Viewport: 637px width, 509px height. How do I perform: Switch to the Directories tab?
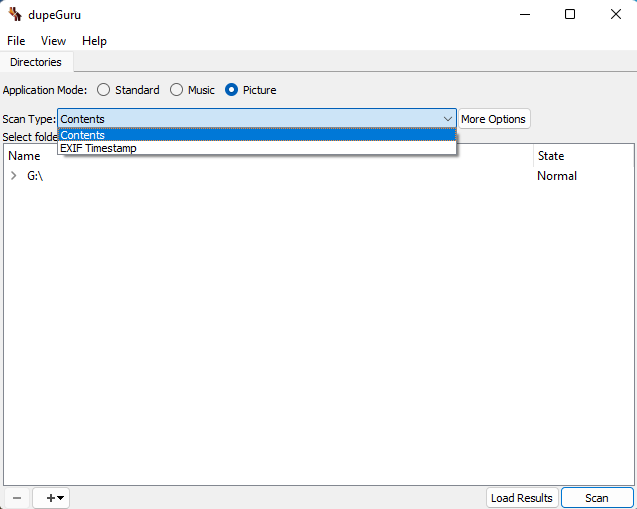(36, 62)
